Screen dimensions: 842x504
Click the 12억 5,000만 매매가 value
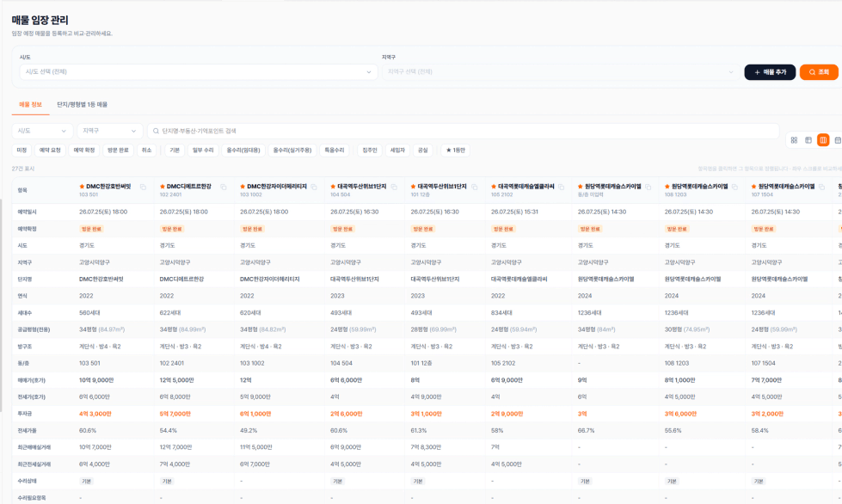click(x=176, y=380)
